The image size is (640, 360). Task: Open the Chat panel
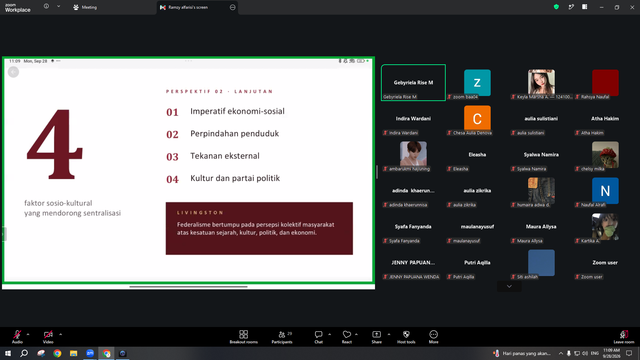(x=318, y=337)
